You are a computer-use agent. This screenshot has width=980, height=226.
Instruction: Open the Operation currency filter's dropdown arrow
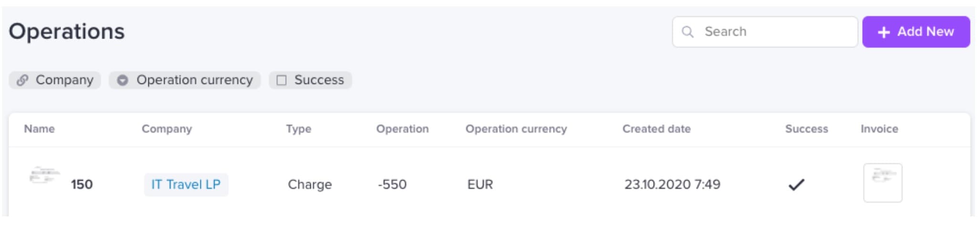pos(123,80)
